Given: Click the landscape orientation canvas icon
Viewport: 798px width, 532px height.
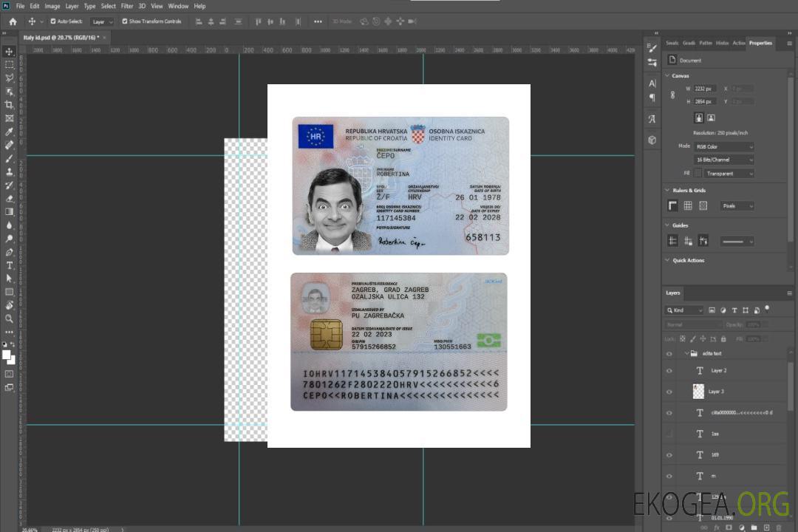Looking at the screenshot, I should 711,118.
